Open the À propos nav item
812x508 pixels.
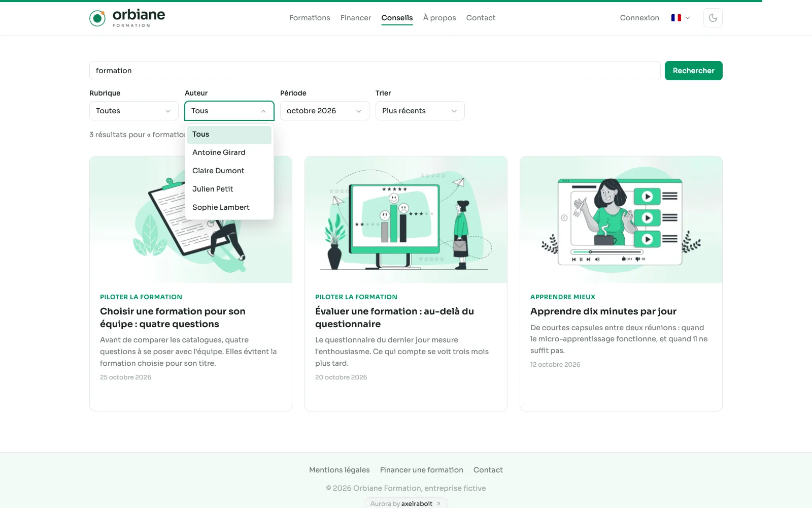439,18
